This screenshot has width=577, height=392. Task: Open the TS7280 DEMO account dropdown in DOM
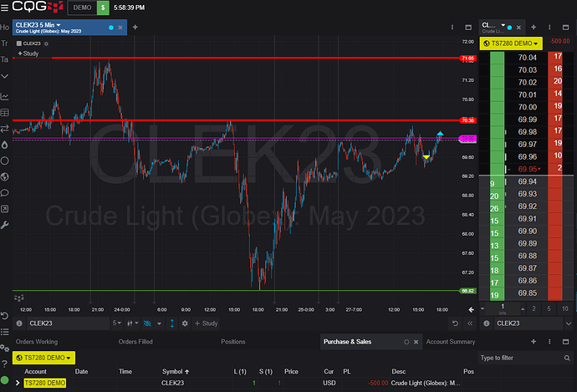tap(511, 43)
